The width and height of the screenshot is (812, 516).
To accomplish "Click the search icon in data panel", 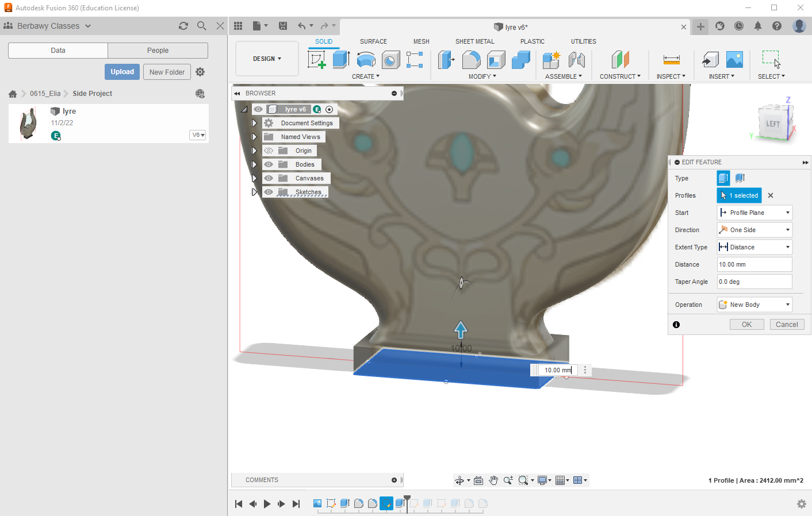I will click(202, 26).
